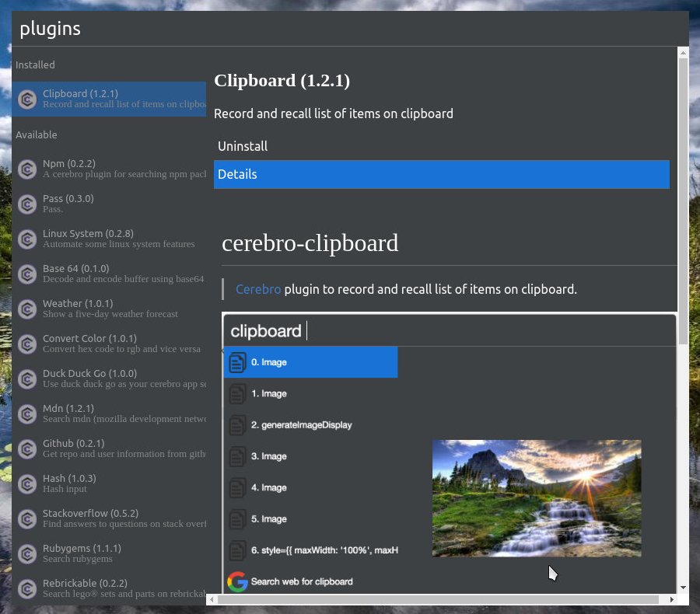Click the Pass plugin icon
The image size is (700, 614).
[x=27, y=204]
